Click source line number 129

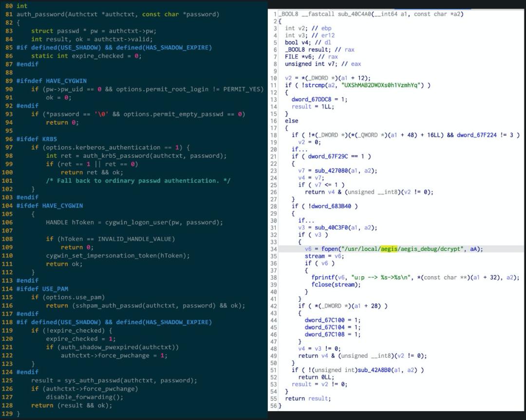tap(7, 414)
